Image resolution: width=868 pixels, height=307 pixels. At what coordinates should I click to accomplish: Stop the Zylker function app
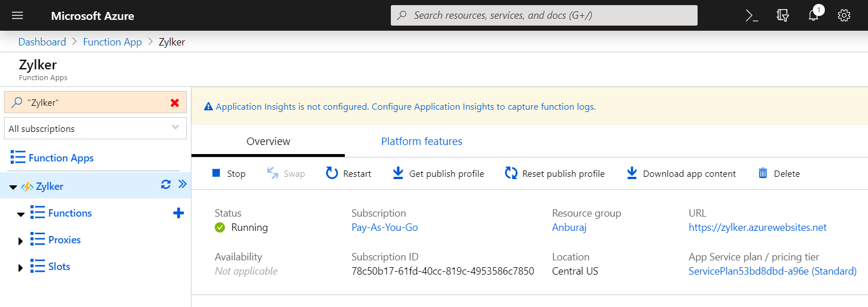point(228,173)
